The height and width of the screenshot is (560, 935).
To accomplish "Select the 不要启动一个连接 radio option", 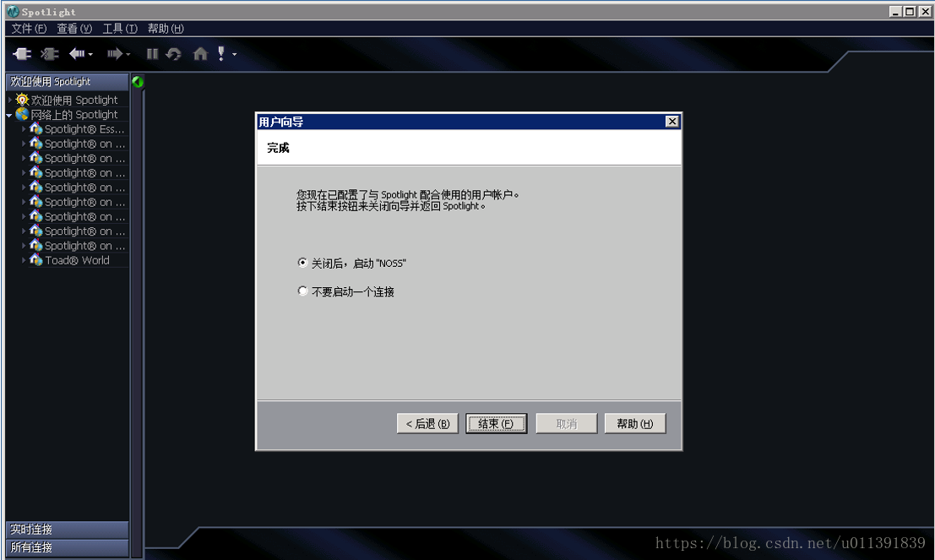I will click(302, 291).
